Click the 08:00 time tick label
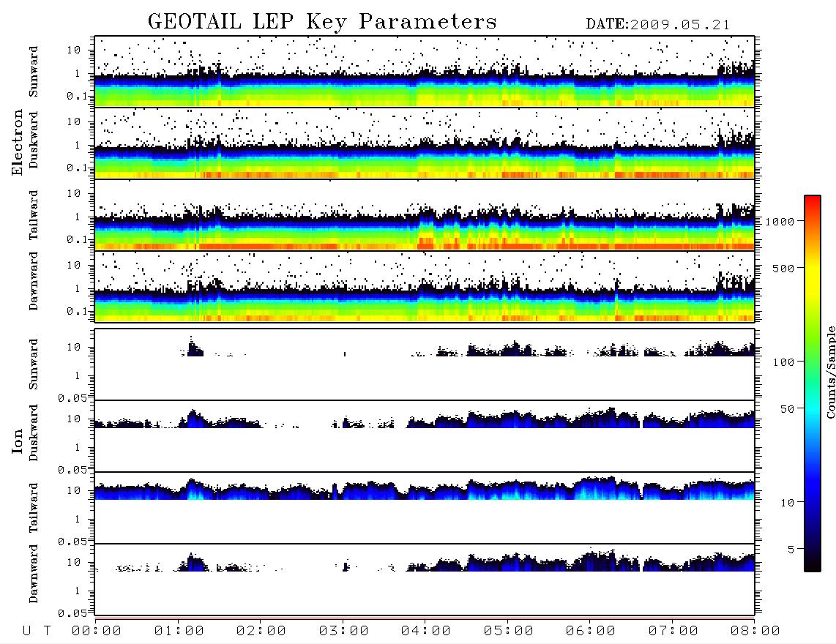Viewport: 836px width, 644px height. (x=755, y=632)
